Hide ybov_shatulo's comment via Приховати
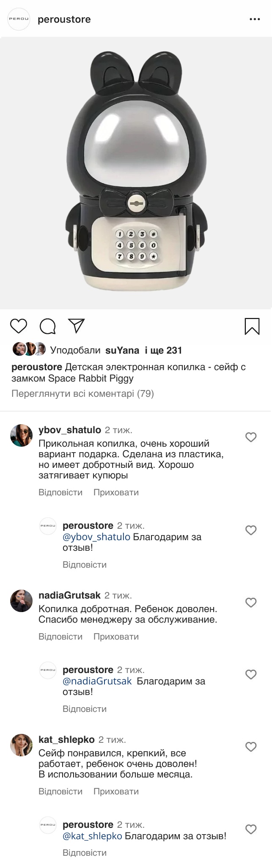This screenshot has height=868, width=272. tap(116, 492)
